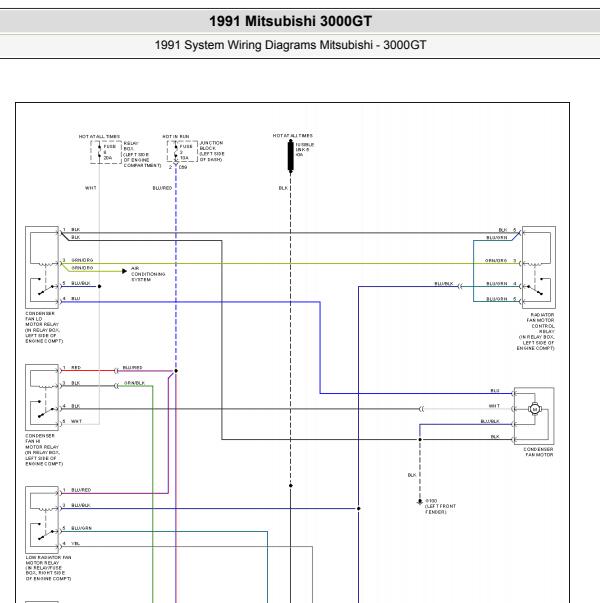This screenshot has width=600, height=603.
Task: Click the 'RED' wire label on HI relay pin 1
Action: pos(76,368)
